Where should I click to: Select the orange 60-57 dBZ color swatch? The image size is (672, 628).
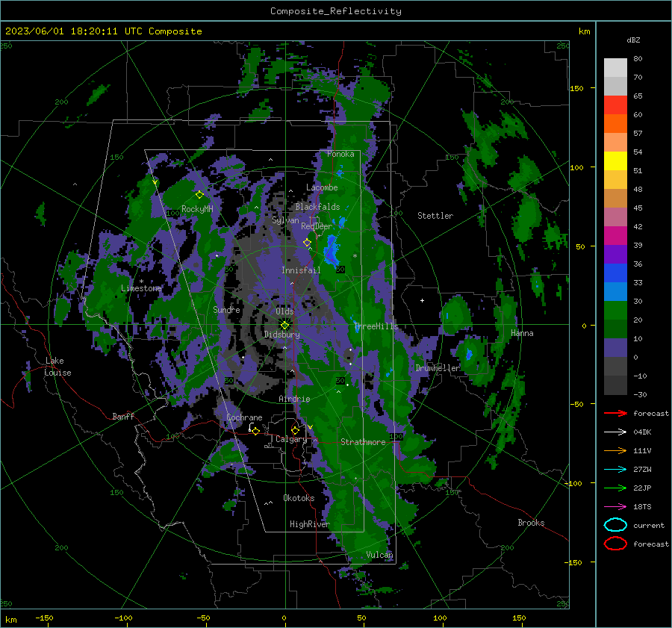(615, 124)
